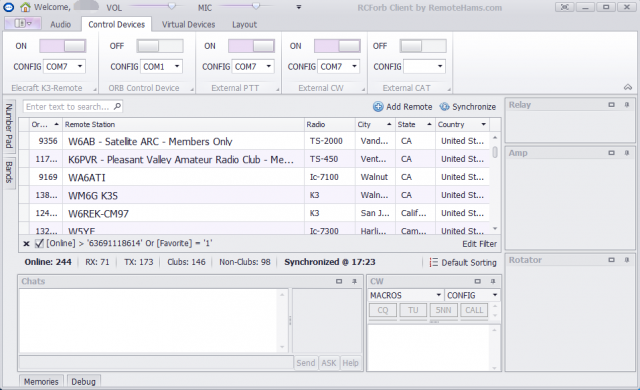Open the Virtual Devices tab
Image resolution: width=640 pixels, height=390 pixels.
click(188, 24)
